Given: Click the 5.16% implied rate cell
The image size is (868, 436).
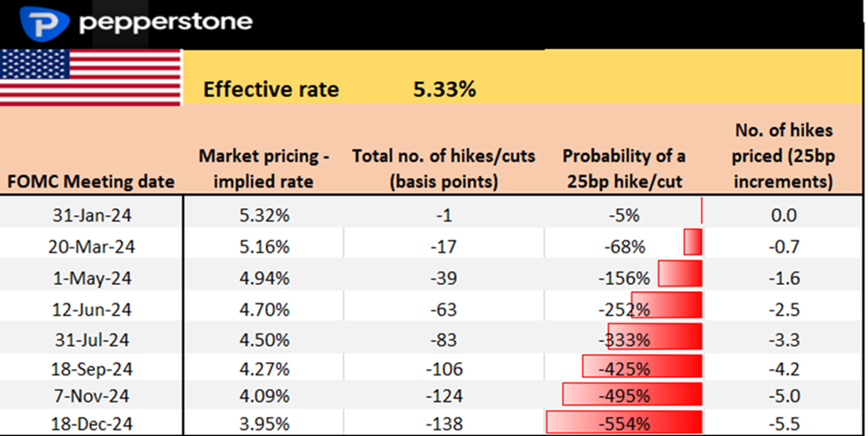Looking at the screenshot, I should pos(264,246).
